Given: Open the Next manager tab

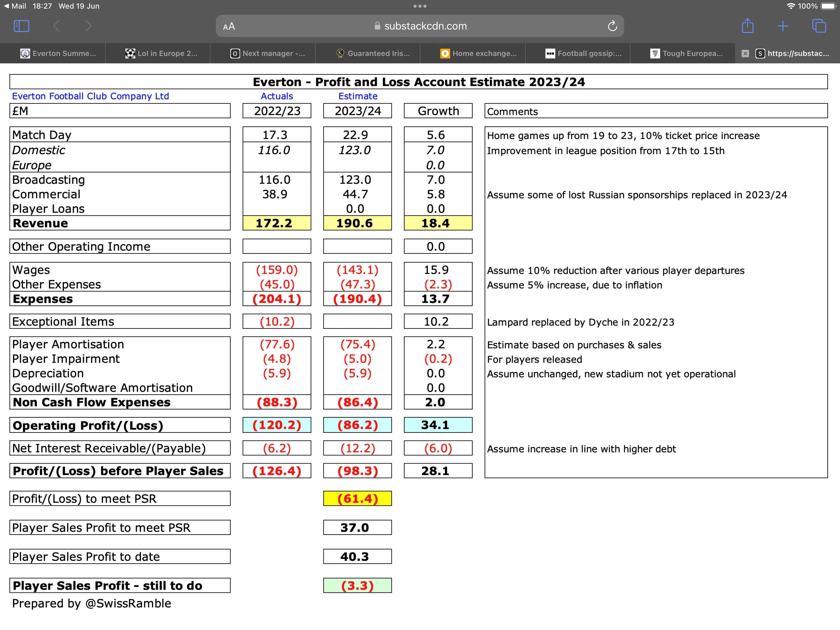Looking at the screenshot, I should click(267, 54).
